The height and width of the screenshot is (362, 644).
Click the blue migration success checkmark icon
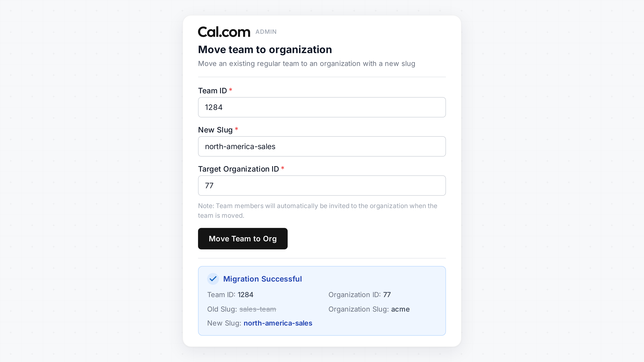pos(213,279)
